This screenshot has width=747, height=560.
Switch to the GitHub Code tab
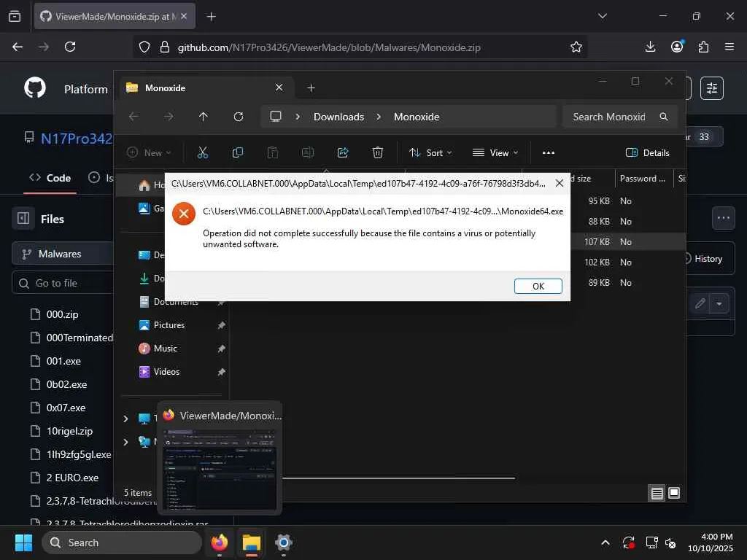tap(50, 178)
